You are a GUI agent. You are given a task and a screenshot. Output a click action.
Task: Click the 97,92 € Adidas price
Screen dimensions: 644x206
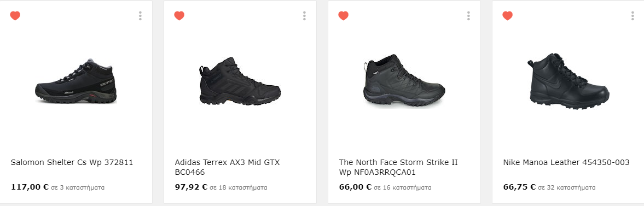(x=191, y=187)
